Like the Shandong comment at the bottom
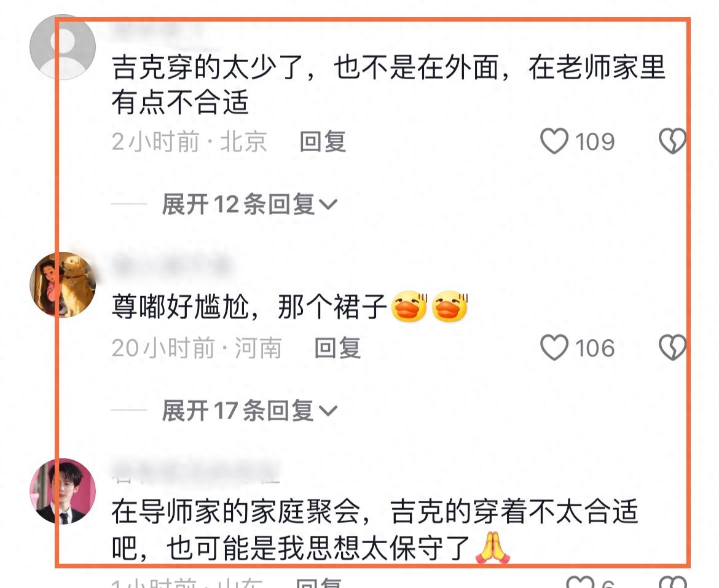719x588 pixels. click(581, 582)
